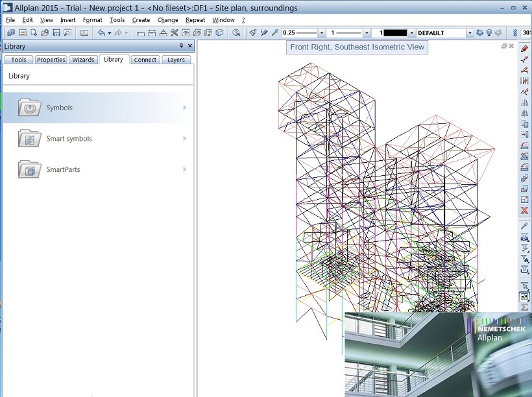Open the line color dropdown arrow

[x=412, y=33]
